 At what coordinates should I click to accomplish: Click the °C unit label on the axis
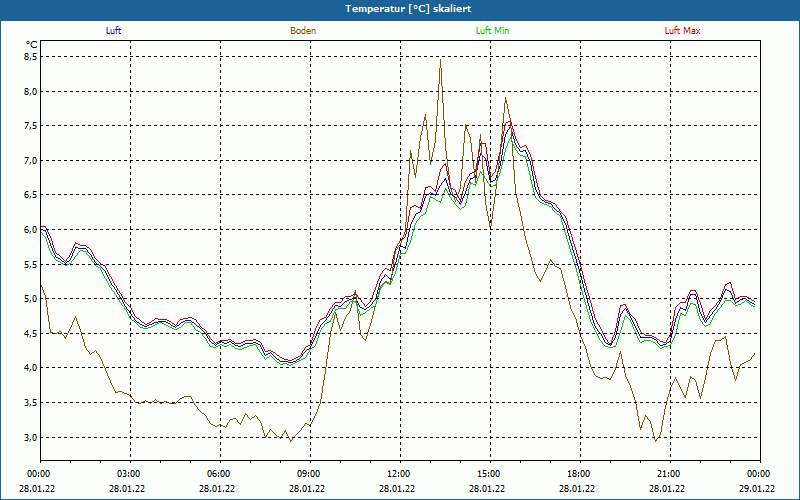pos(32,45)
